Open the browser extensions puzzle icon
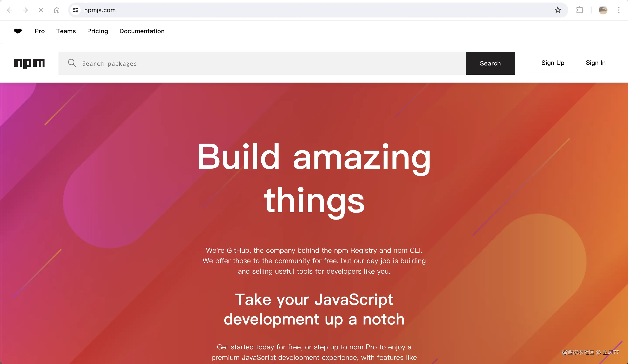This screenshot has height=364, width=628. click(580, 10)
